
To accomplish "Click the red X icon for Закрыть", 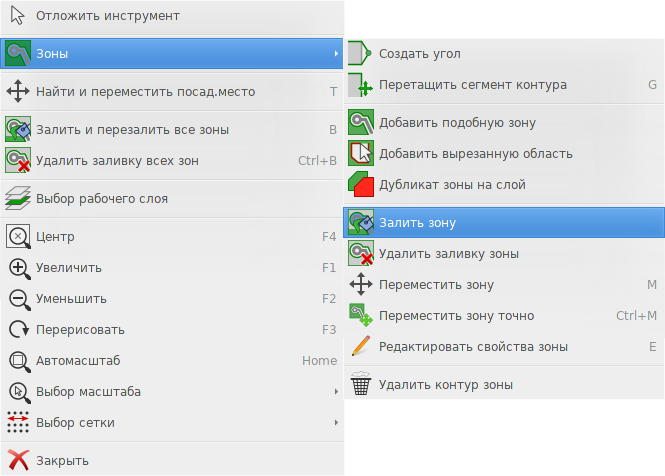I will point(18,460).
